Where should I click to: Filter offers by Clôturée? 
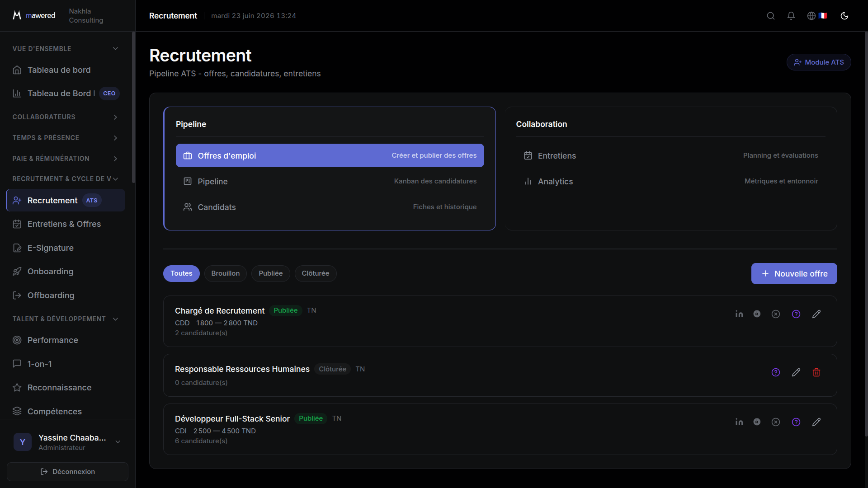point(316,273)
